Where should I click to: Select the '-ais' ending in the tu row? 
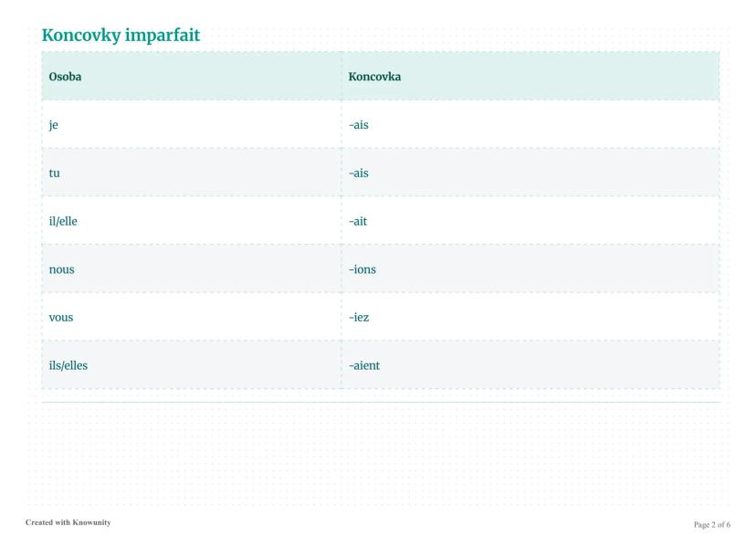[359, 173]
